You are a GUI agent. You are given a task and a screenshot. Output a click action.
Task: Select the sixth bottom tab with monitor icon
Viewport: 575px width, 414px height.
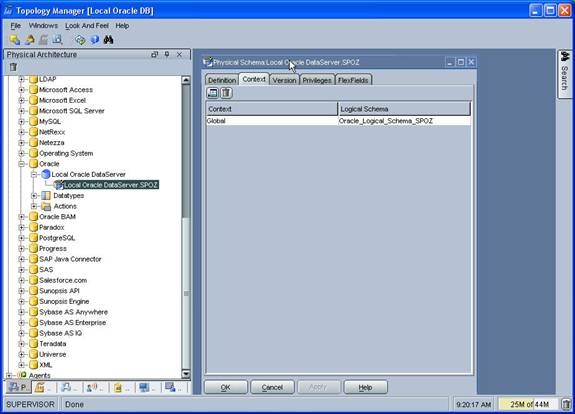point(147,387)
